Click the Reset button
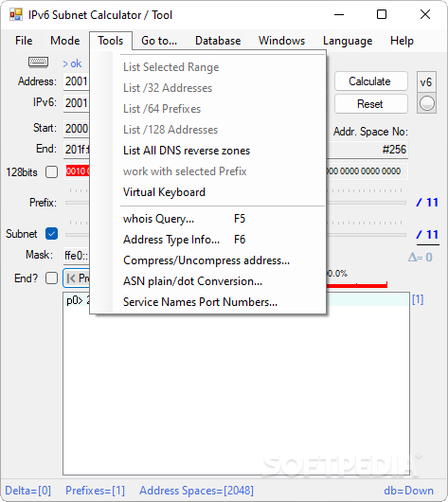 pyautogui.click(x=371, y=104)
